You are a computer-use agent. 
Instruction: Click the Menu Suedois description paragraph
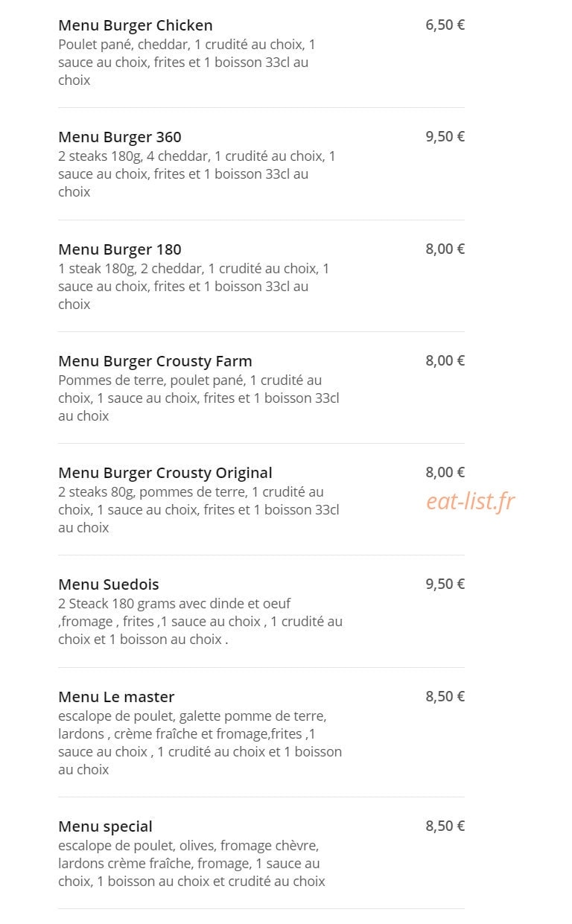tap(200, 622)
